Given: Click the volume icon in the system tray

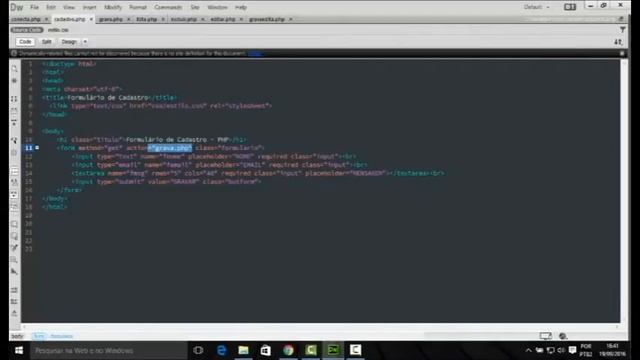Looking at the screenshot, I should 561,350.
